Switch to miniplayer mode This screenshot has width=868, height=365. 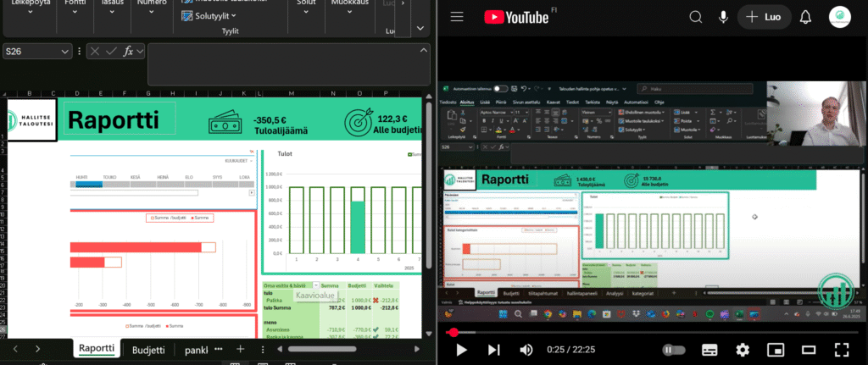[x=776, y=350]
